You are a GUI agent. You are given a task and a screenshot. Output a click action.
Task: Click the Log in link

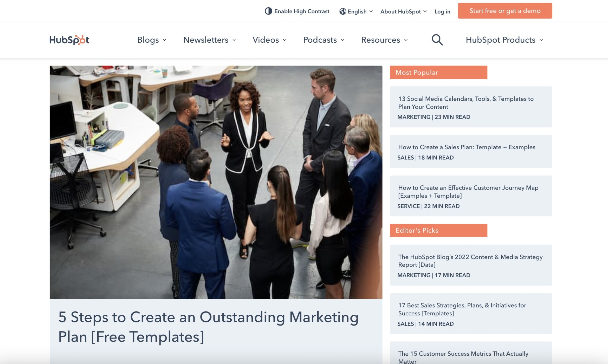(x=442, y=11)
